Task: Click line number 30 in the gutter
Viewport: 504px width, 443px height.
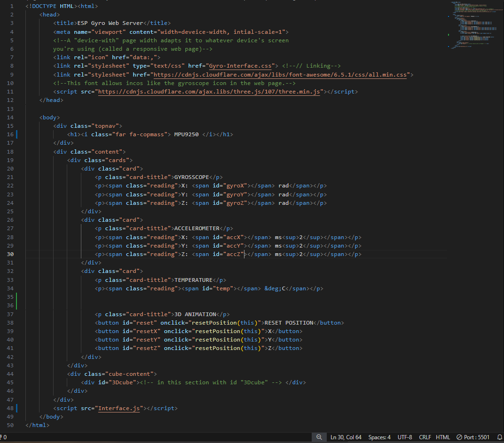Action: click(10, 254)
